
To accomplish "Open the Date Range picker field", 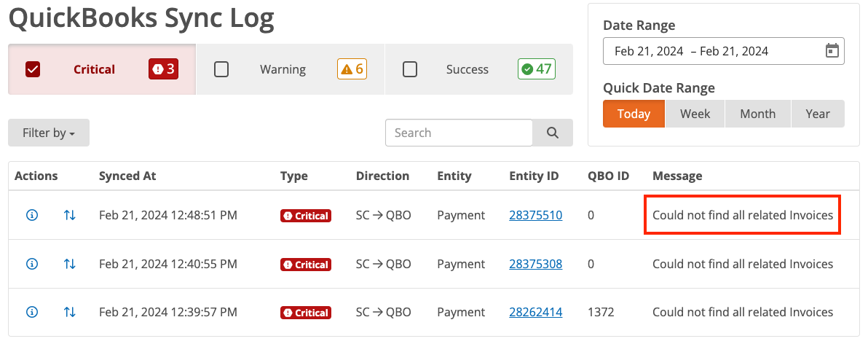I will (724, 51).
